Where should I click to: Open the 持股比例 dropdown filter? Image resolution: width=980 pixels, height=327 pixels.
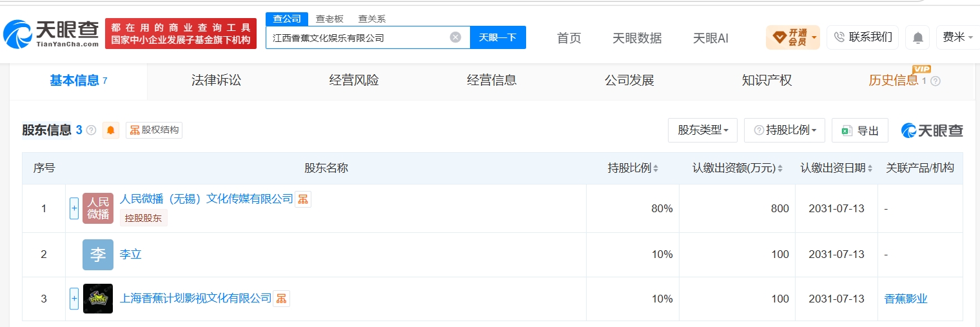(785, 130)
